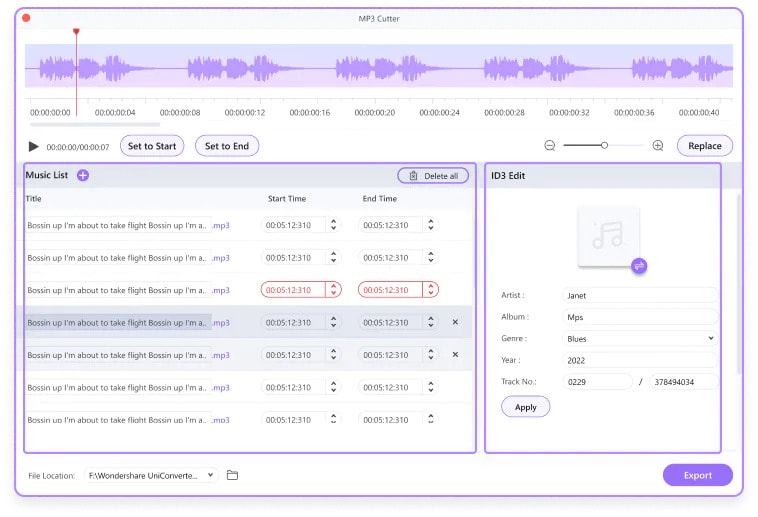Click the second row title field

pyautogui.click(x=118, y=258)
